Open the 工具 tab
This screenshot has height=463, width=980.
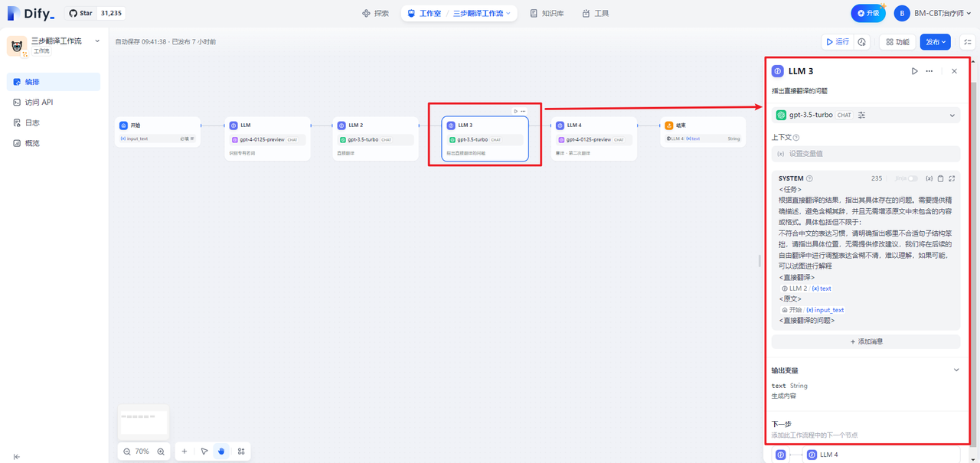click(x=596, y=13)
